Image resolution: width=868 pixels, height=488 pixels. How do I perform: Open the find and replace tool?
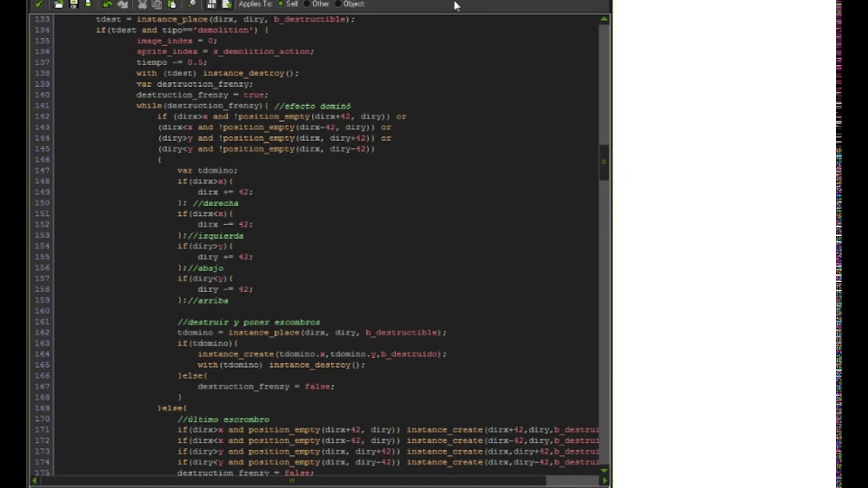(x=192, y=4)
